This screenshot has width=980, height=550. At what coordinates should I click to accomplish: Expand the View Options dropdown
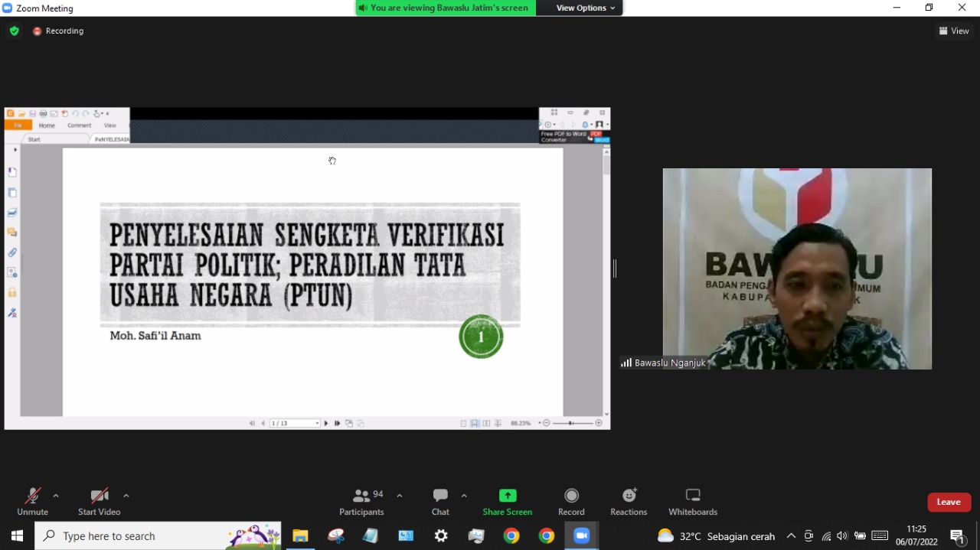586,8
